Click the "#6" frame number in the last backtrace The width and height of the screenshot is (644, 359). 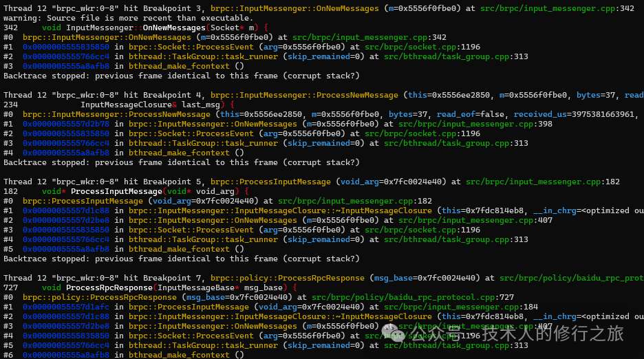click(x=8, y=355)
